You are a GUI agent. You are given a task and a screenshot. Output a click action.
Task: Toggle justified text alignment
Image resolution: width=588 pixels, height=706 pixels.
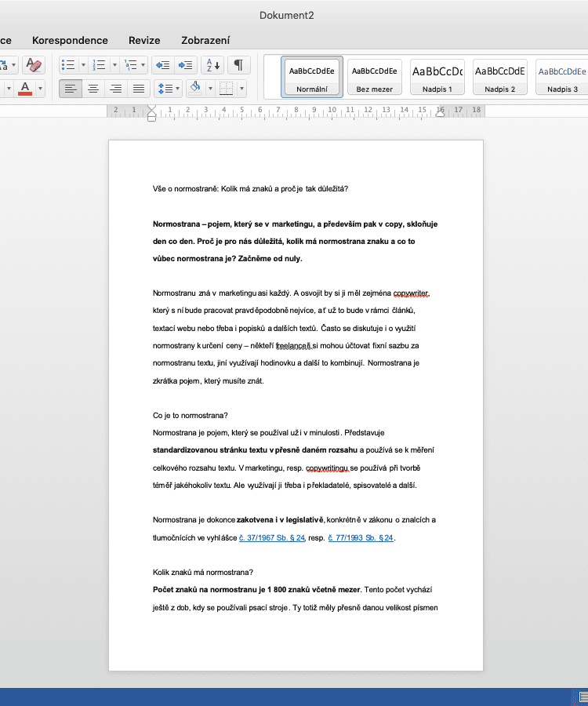tap(139, 88)
